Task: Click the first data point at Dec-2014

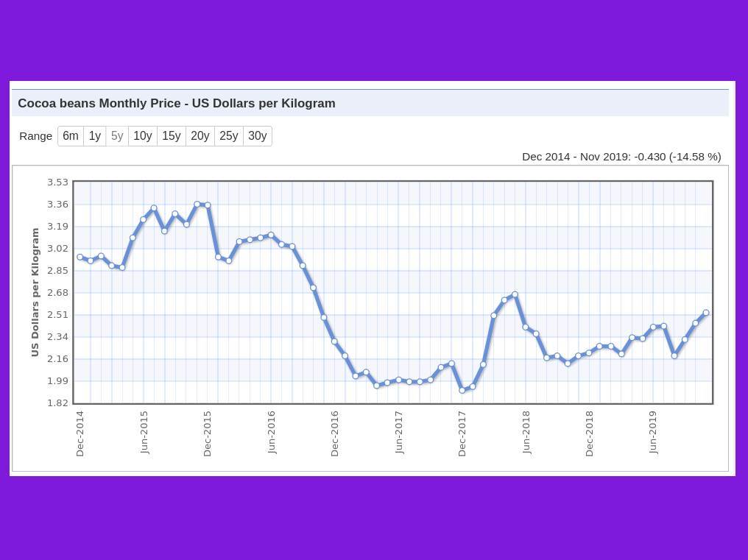Action: pos(80,257)
